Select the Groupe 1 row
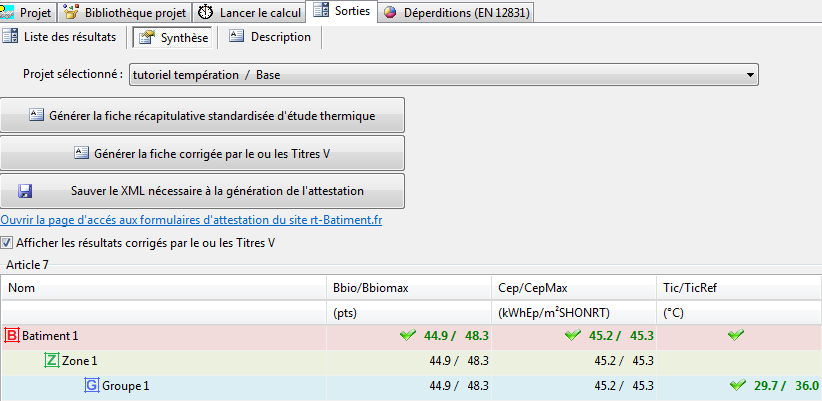 412,386
